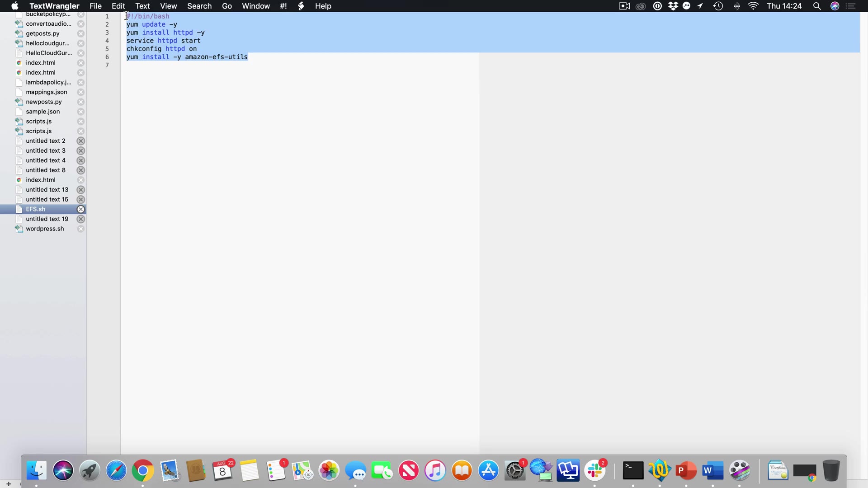Image resolution: width=868 pixels, height=488 pixels.
Task: Click the plus button below document list
Action: tap(8, 484)
